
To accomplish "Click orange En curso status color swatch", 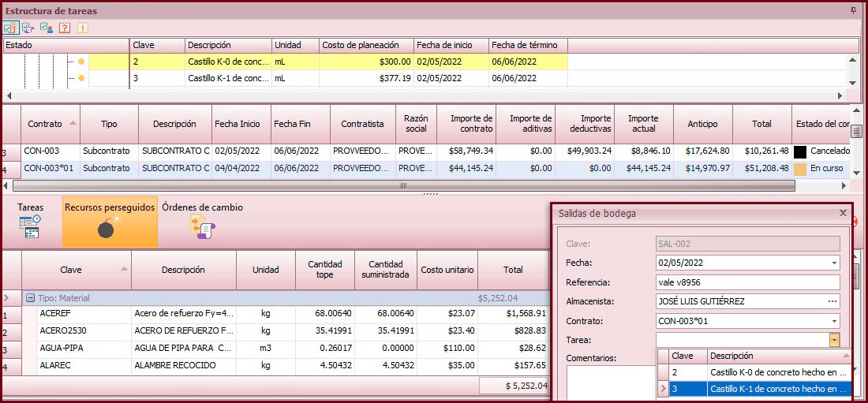I will coord(799,168).
